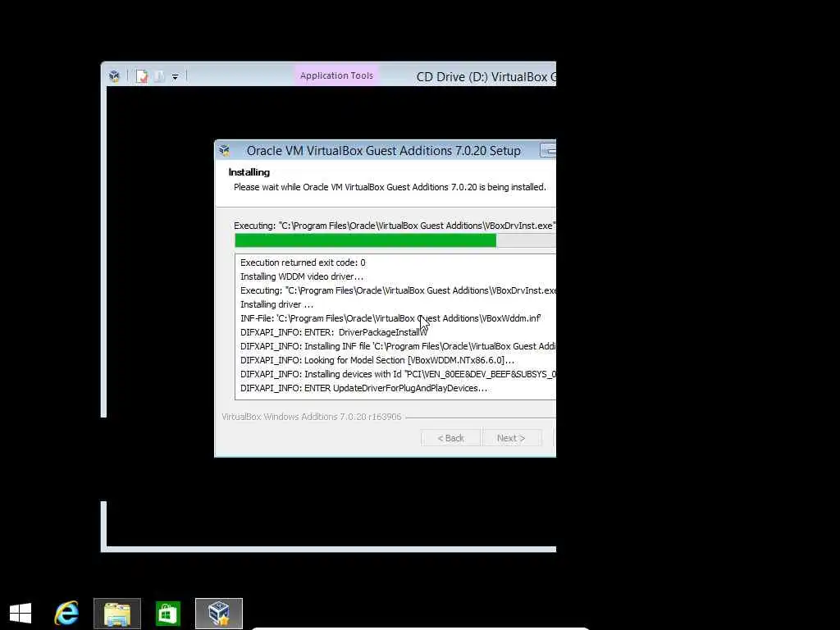Open File Explorer from taskbar
This screenshot has height=630, width=840.
117,614
